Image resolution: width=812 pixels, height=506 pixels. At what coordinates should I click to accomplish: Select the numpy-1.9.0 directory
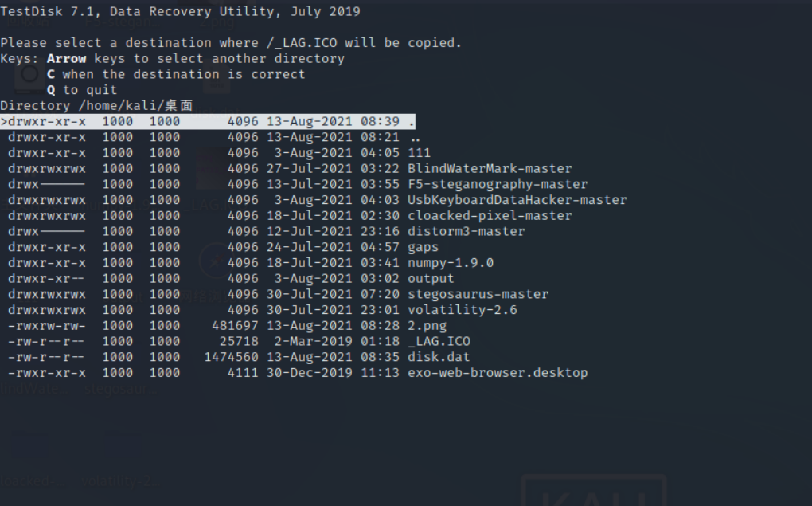pos(450,262)
